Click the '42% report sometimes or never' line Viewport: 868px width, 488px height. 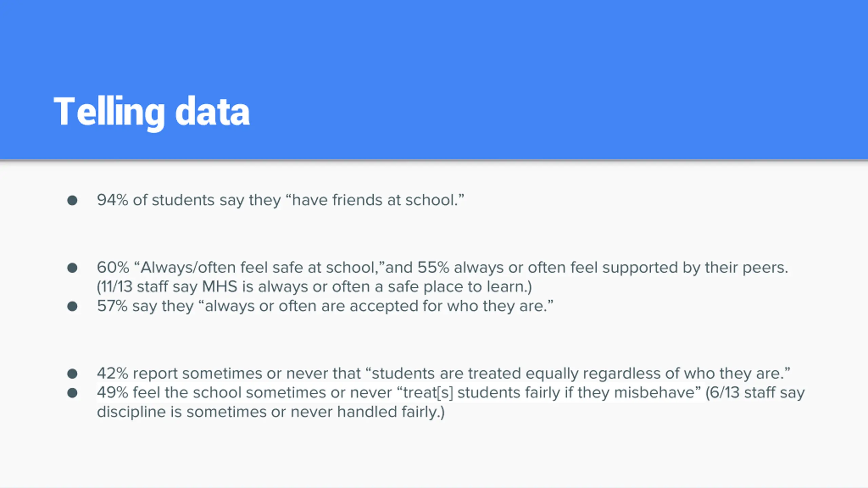pos(443,373)
